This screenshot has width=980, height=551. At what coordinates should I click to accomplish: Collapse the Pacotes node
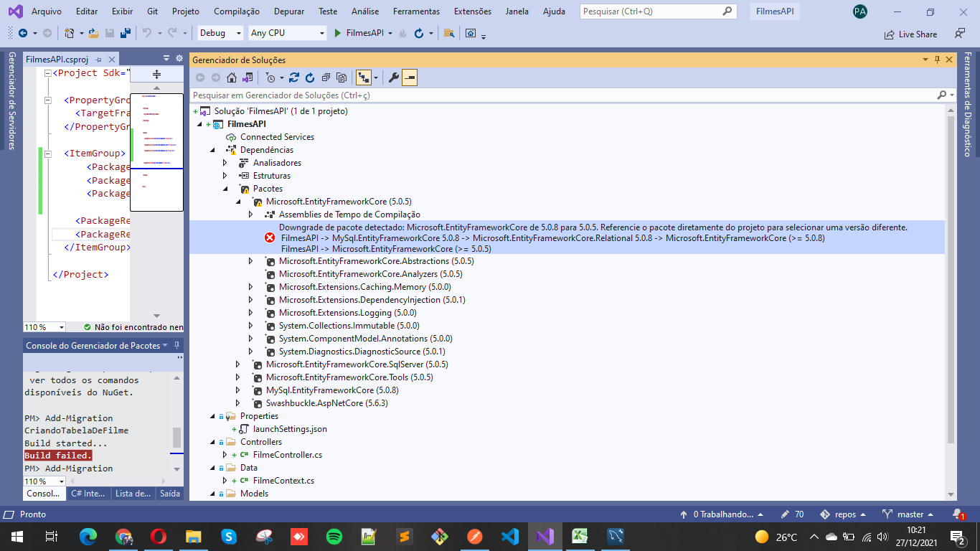[x=225, y=189]
